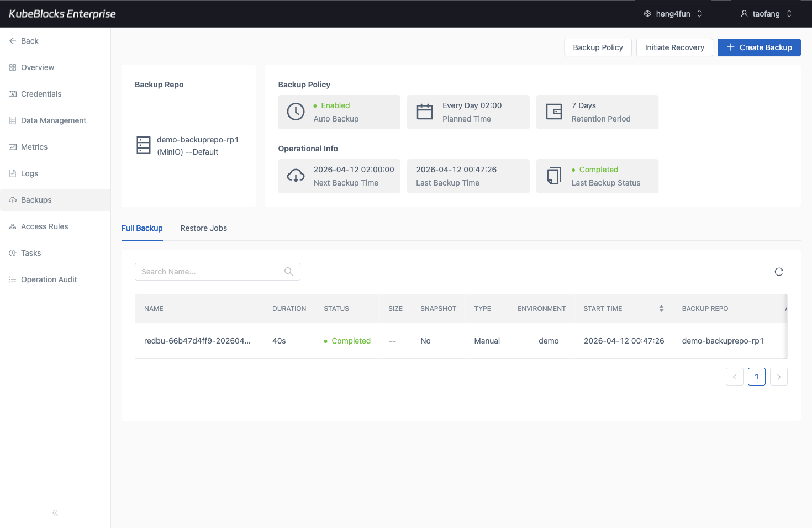Open Operation Audit page

(x=49, y=279)
